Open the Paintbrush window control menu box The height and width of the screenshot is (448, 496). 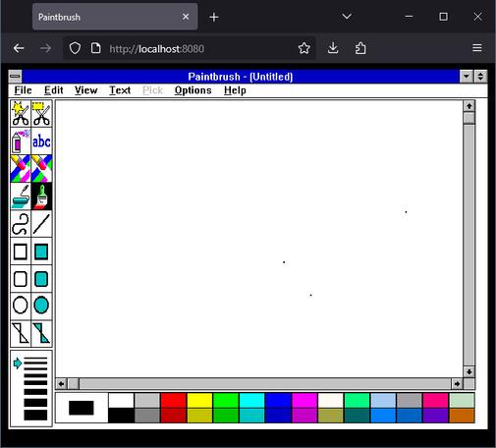pos(15,77)
